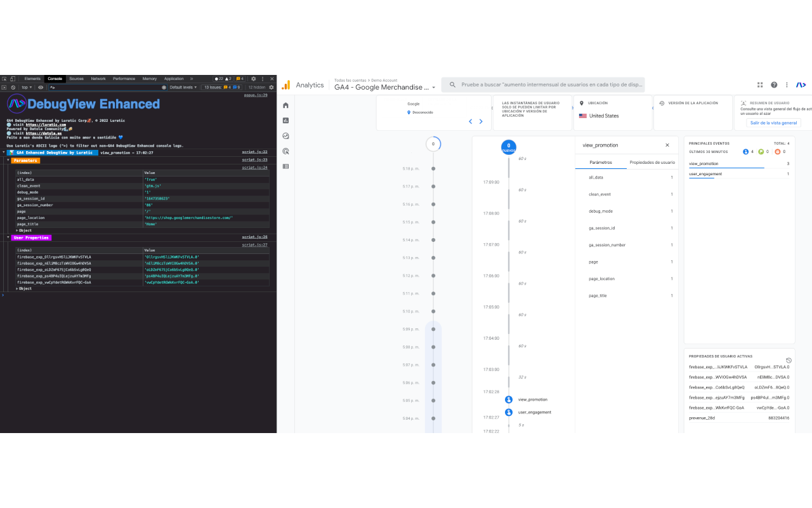
Task: Open script.js:22 source link
Action: tap(255, 152)
